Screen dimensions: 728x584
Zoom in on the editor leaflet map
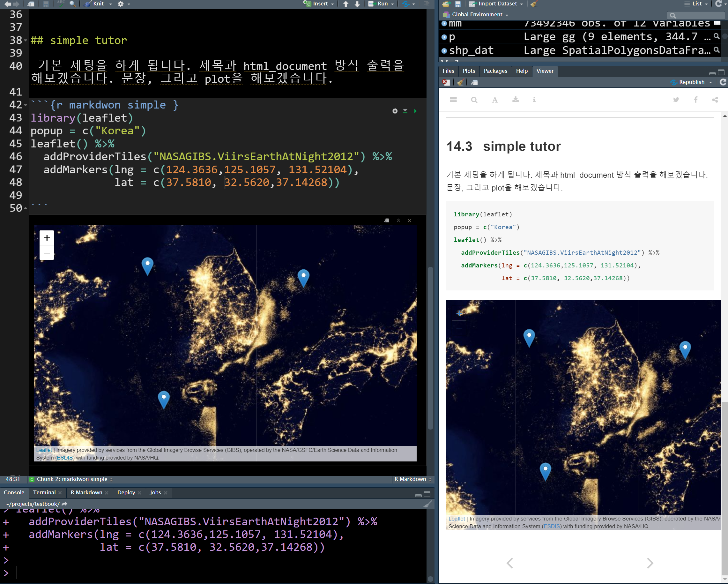click(x=47, y=238)
